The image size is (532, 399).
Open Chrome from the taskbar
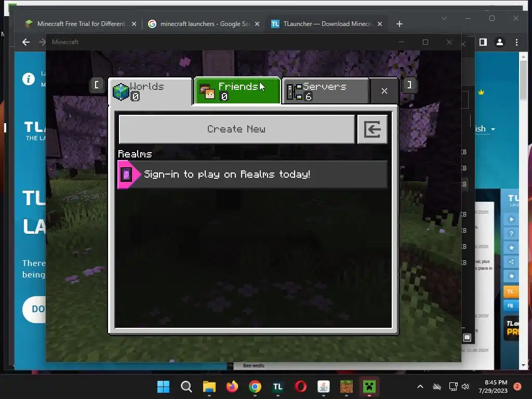click(255, 387)
